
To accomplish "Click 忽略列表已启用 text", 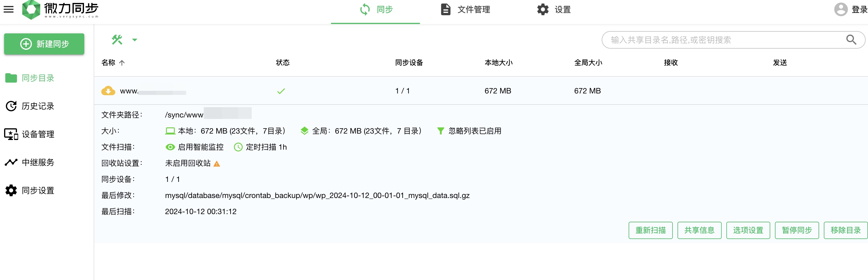I will click(x=475, y=131).
